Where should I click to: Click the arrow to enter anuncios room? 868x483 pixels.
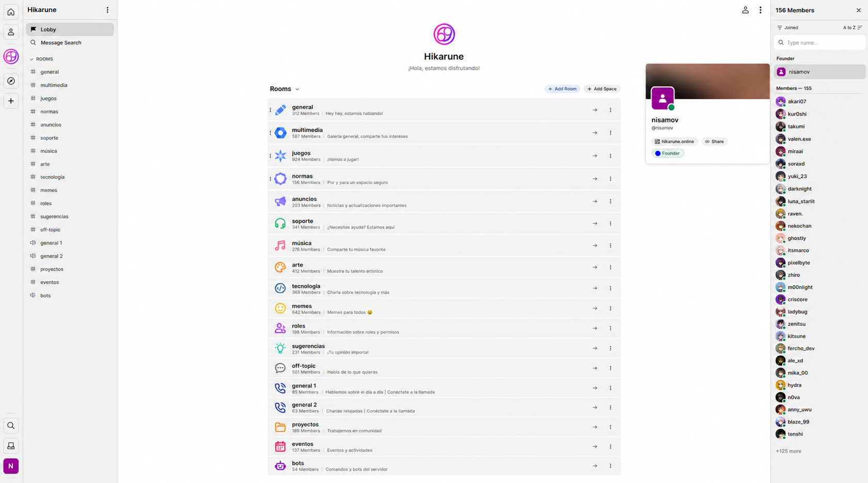[595, 202]
